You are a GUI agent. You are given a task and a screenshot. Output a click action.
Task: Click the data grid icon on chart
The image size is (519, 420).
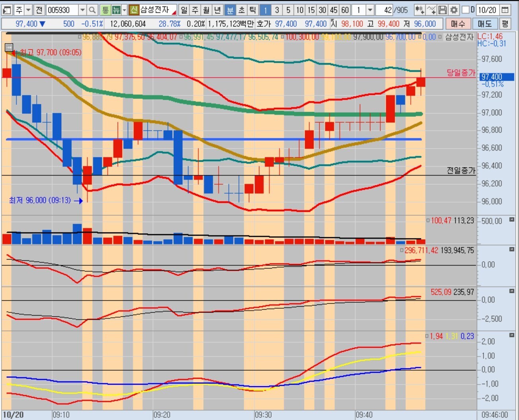pyautogui.click(x=9, y=48)
